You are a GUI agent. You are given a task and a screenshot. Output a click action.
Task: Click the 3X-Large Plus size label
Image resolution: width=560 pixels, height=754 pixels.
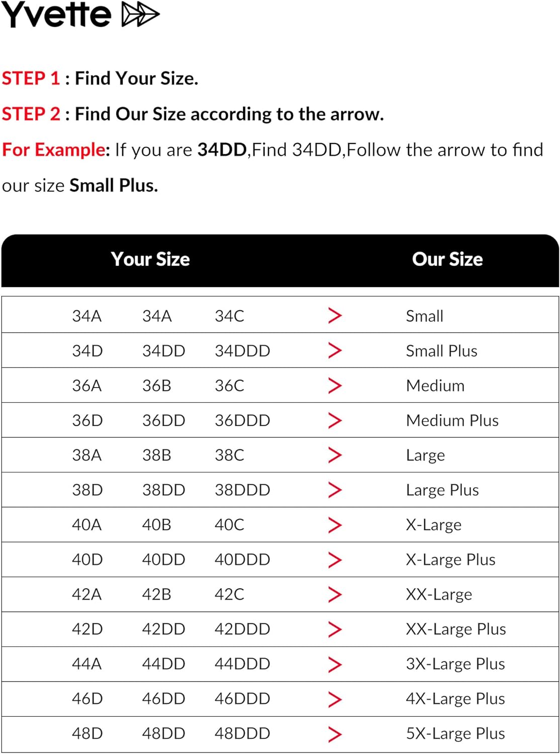(x=455, y=664)
